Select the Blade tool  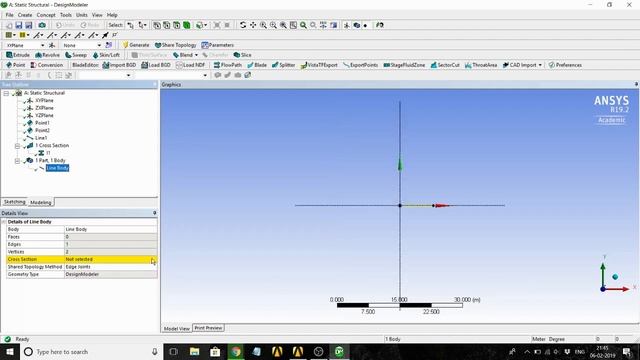coord(257,65)
